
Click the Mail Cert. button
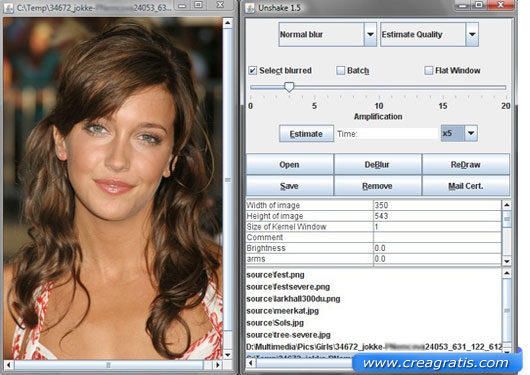(x=465, y=186)
